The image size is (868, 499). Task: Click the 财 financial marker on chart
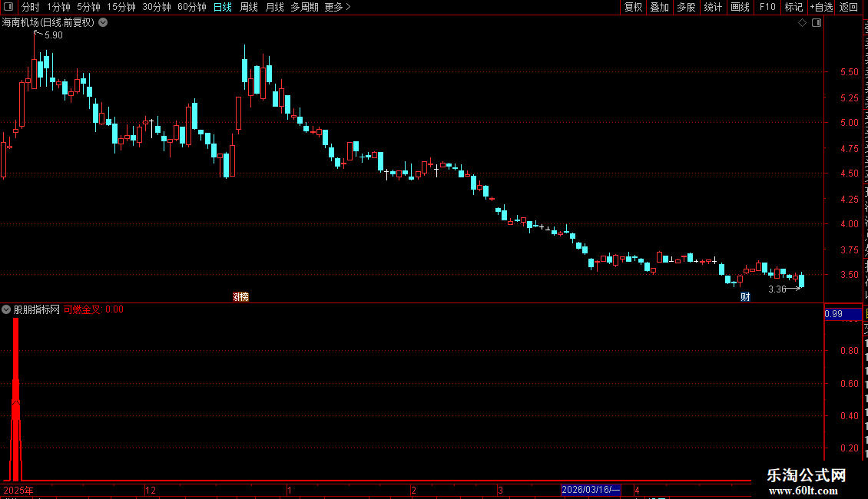[745, 297]
